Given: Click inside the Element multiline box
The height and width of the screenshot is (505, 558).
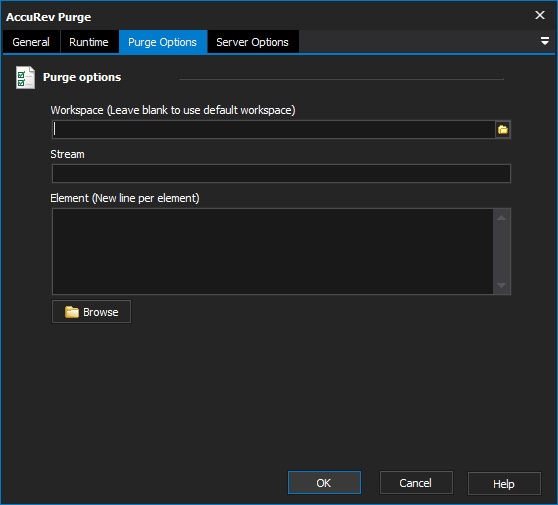Looking at the screenshot, I should [x=273, y=251].
